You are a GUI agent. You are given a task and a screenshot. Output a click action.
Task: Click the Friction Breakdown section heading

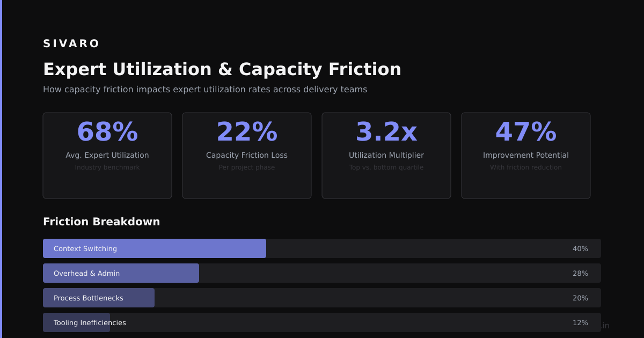point(101,222)
